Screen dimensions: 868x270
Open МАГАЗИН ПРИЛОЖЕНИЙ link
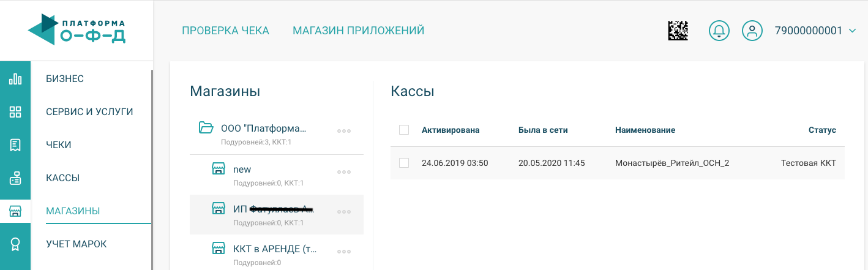[359, 31]
